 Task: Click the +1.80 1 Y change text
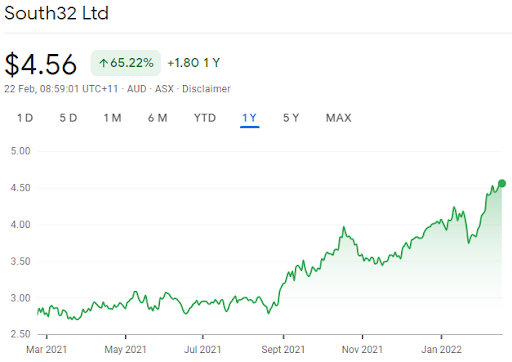pyautogui.click(x=194, y=63)
